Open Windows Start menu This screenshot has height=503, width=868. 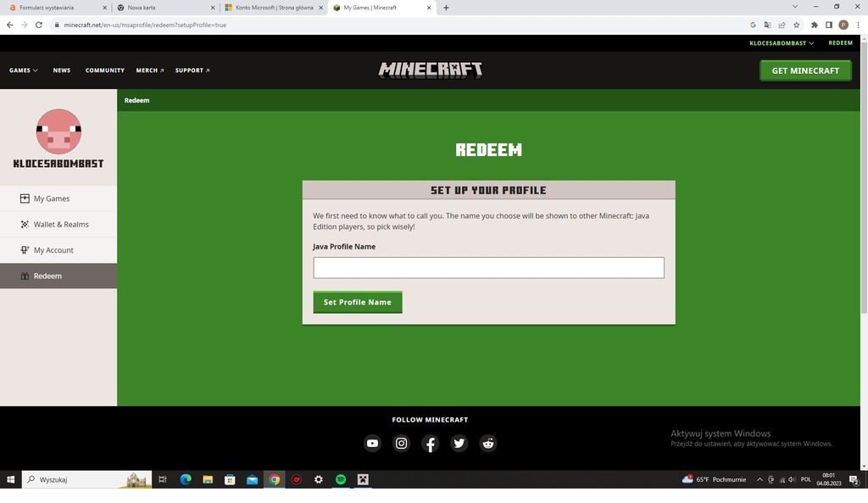10,479
